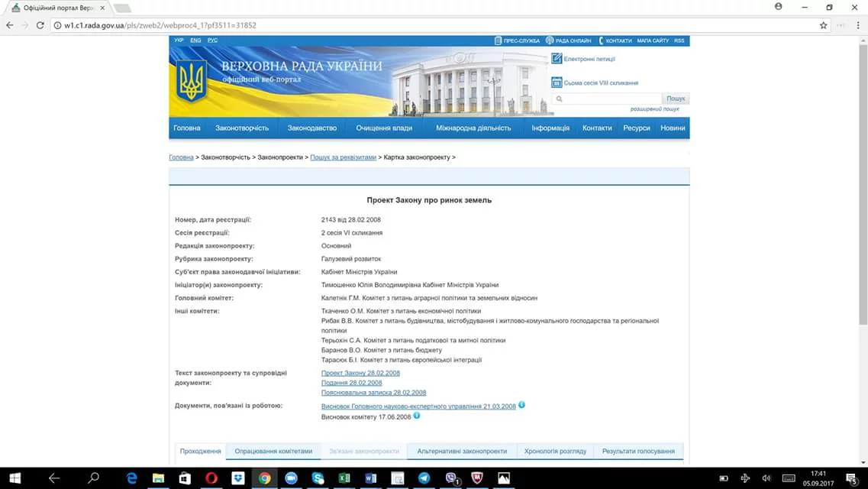Image resolution: width=868 pixels, height=489 pixels.
Task: Open Висновок Головного науково-експертного управління link
Action: tap(418, 406)
